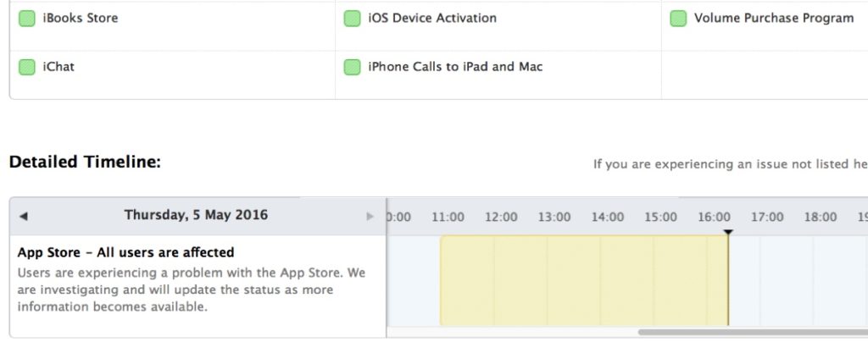
Task: Click the Thursday, 5 May 2016 date header
Action: (196, 216)
